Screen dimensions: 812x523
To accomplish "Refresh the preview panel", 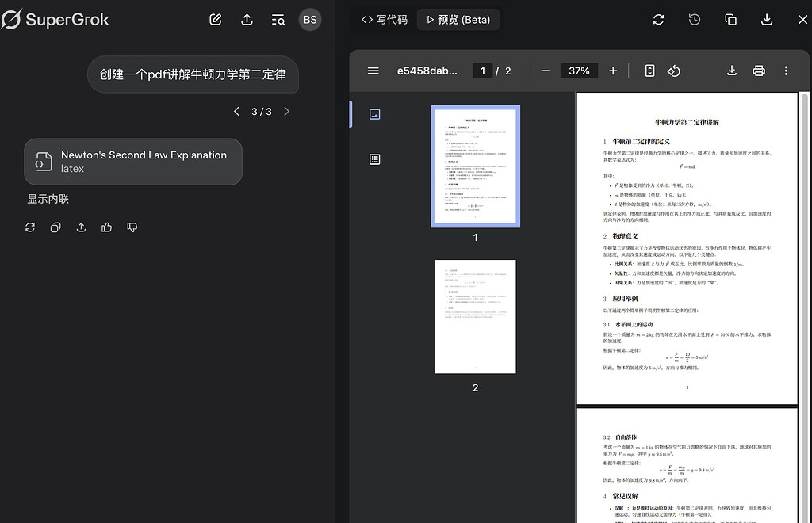I will tap(659, 20).
